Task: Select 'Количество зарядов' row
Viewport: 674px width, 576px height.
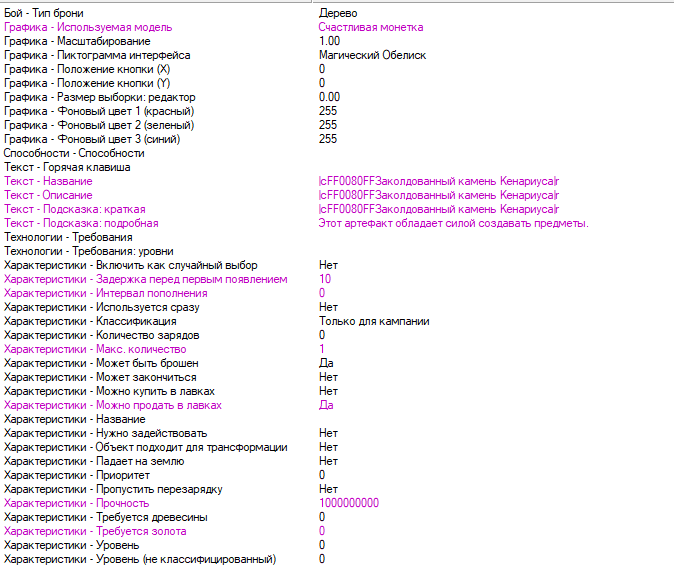Action: click(x=102, y=336)
